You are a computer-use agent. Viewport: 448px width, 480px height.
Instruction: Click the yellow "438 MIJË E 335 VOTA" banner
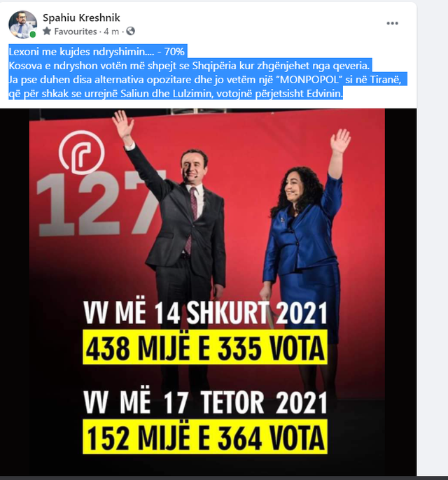[x=205, y=348]
